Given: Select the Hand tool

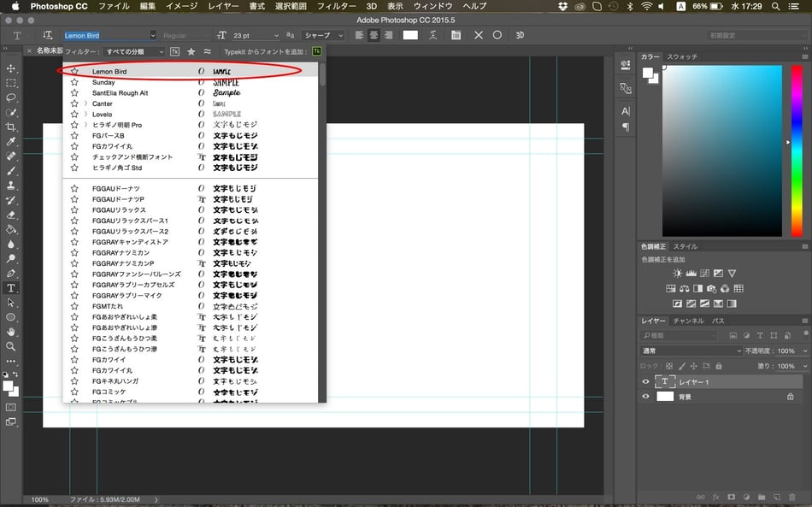Looking at the screenshot, I should (x=11, y=332).
